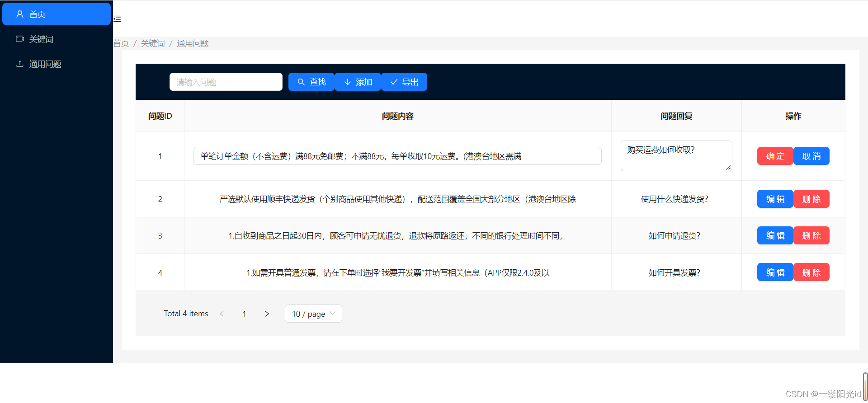The height and width of the screenshot is (403, 868).
Task: Go to next page arrow in pagination
Action: coord(267,314)
